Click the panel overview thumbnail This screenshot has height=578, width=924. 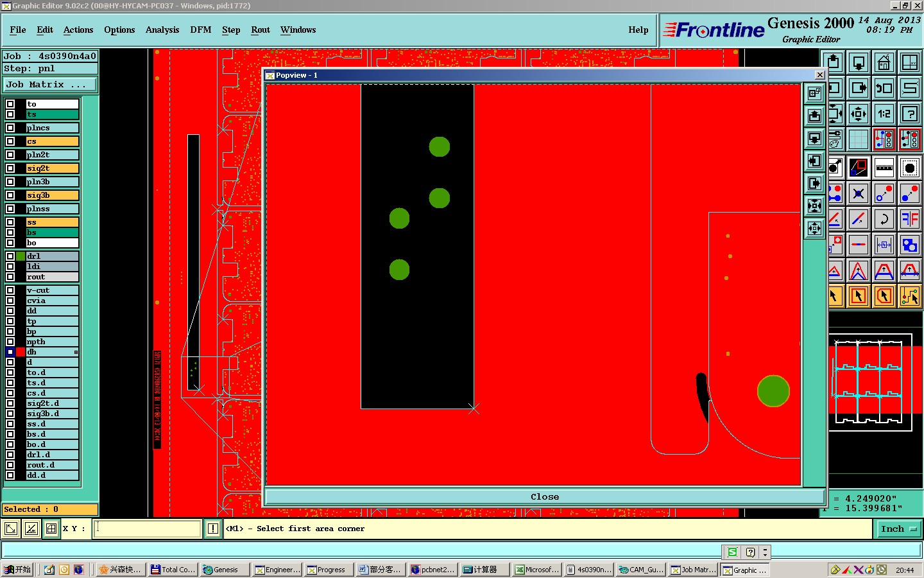pos(875,382)
